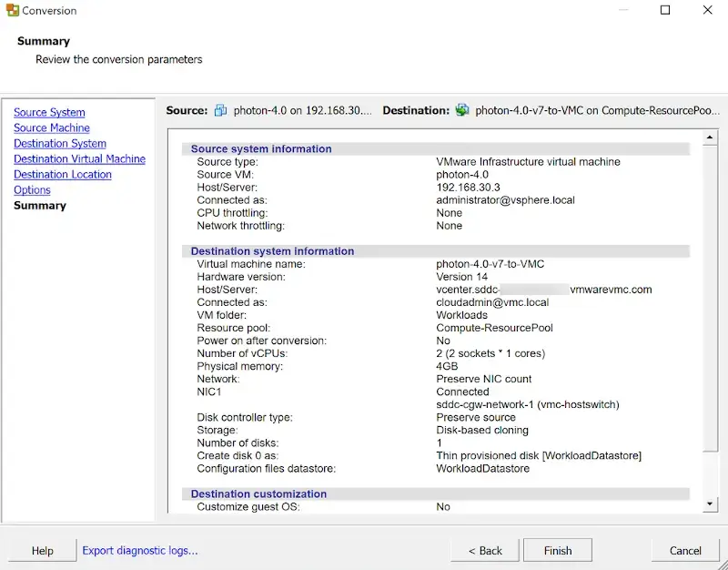The width and height of the screenshot is (728, 570).
Task: Click header source text photon-4.0 on 192.168.30
Action: point(303,110)
